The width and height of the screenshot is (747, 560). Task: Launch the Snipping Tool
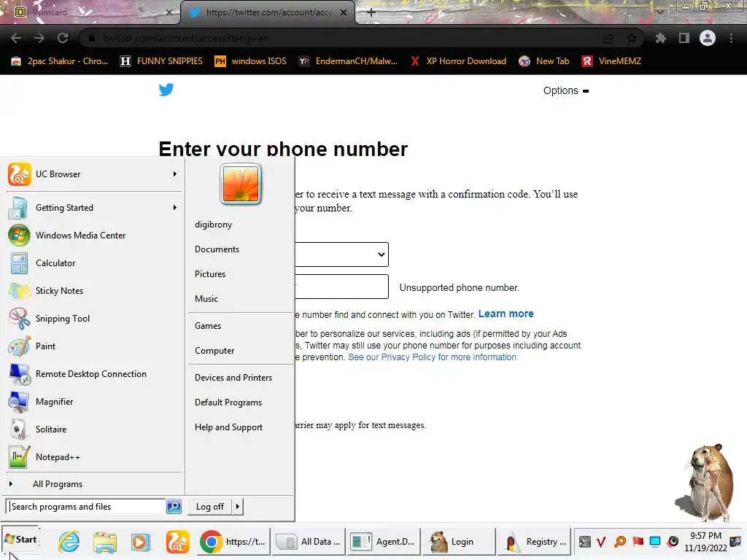tap(93, 319)
